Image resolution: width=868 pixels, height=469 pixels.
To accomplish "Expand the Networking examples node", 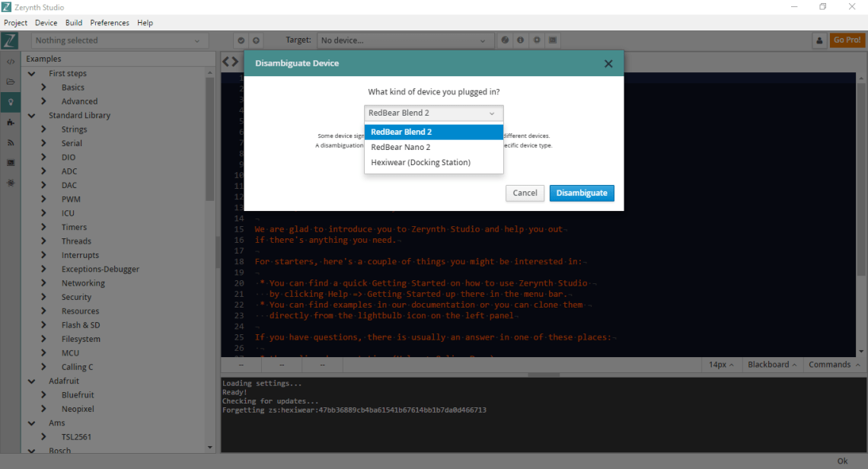I will pyautogui.click(x=43, y=283).
